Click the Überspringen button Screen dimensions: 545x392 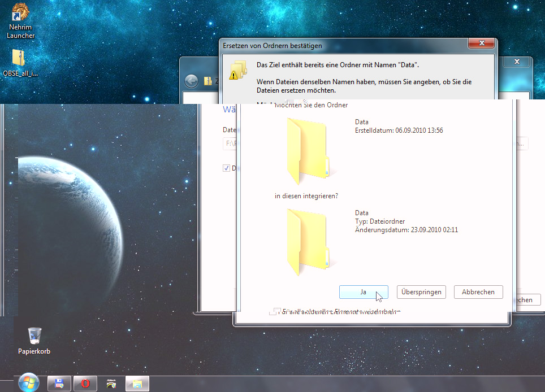[x=421, y=292]
